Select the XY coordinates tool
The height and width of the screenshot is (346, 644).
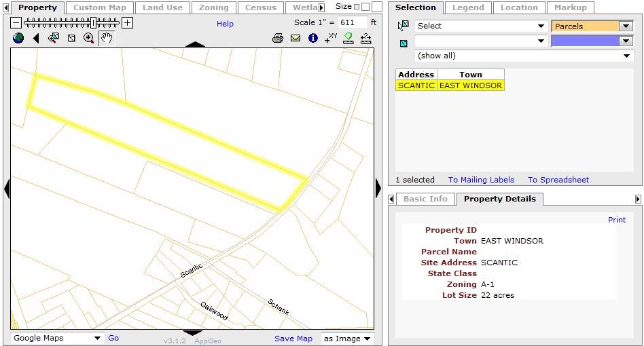tap(331, 38)
